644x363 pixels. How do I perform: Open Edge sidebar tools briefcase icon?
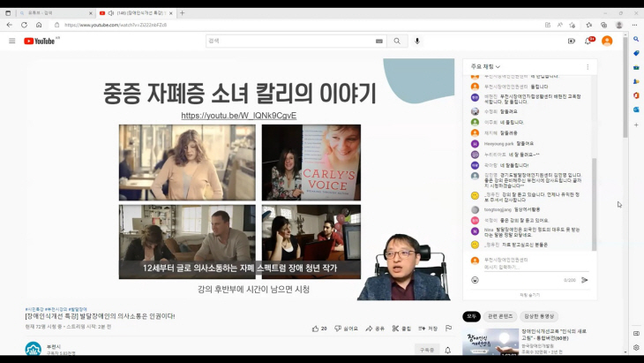pos(636,67)
